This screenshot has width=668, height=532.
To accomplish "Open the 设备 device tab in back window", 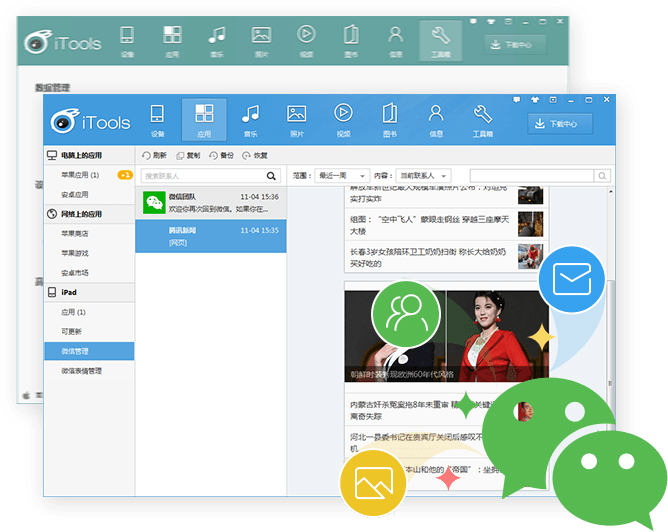I will (x=127, y=41).
